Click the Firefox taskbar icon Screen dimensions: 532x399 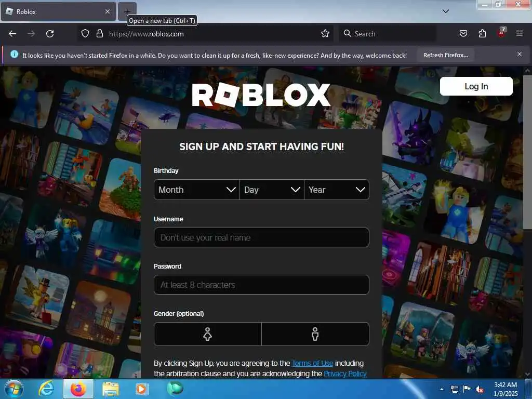[78, 389]
